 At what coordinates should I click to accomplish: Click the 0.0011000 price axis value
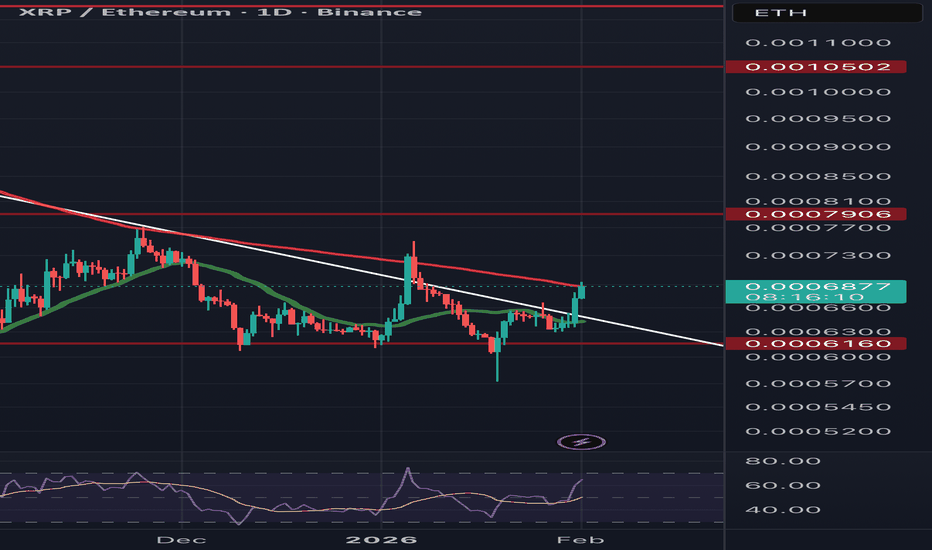click(818, 43)
